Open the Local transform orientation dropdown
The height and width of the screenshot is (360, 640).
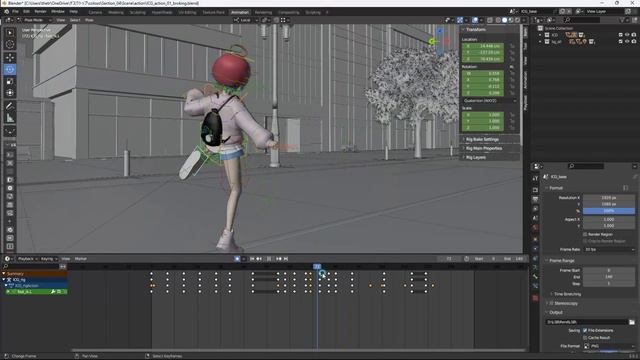tap(245, 20)
